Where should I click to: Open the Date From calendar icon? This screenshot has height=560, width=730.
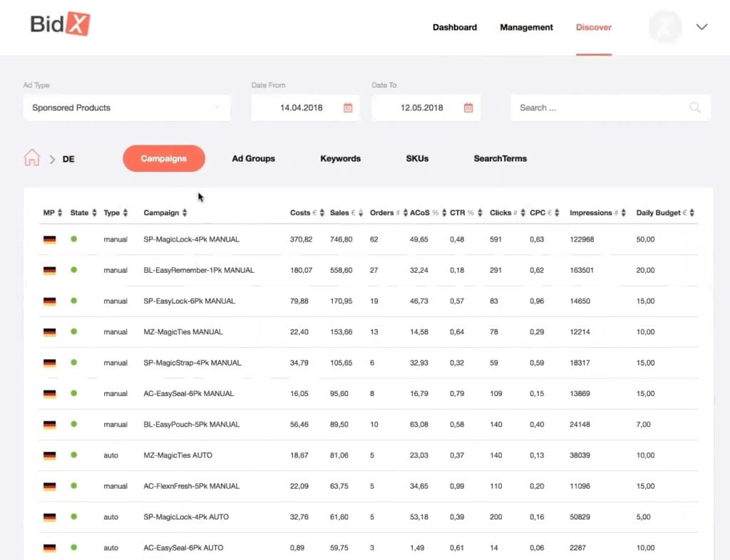[348, 108]
